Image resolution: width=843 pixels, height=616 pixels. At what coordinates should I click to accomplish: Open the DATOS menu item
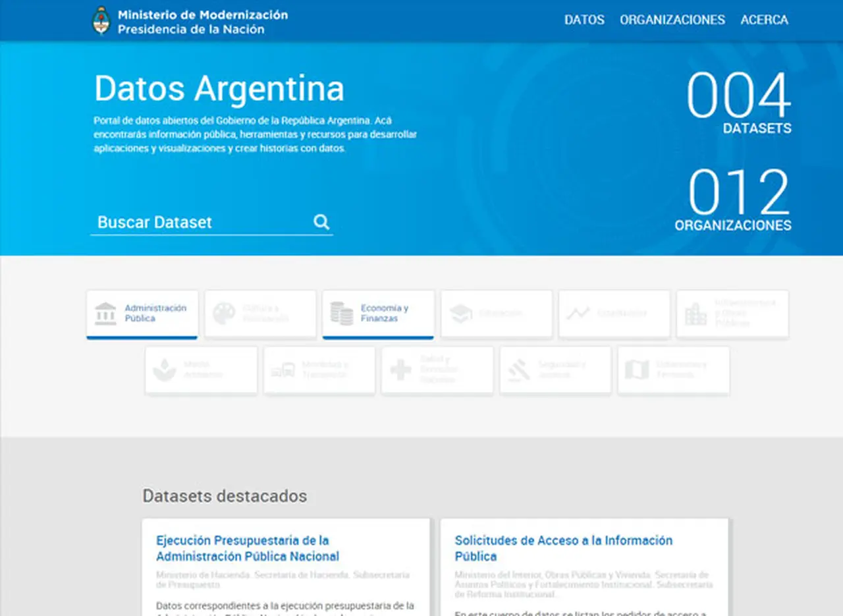tap(584, 20)
